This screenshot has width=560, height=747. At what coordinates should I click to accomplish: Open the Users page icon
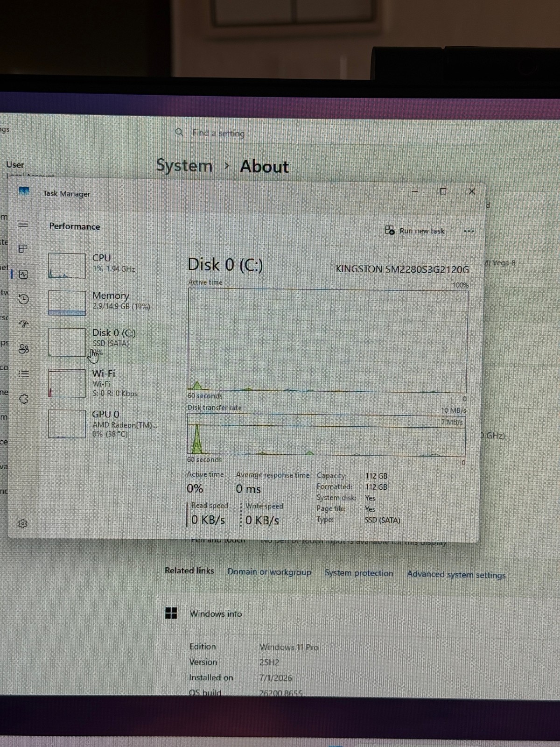pos(23,349)
